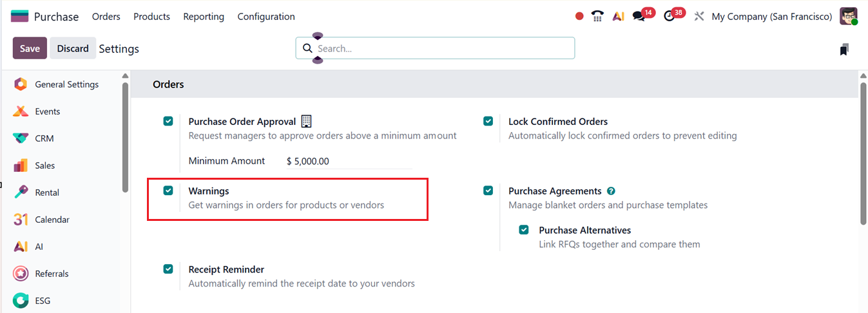
Task: Select General Settings in the sidebar
Action: 66,84
